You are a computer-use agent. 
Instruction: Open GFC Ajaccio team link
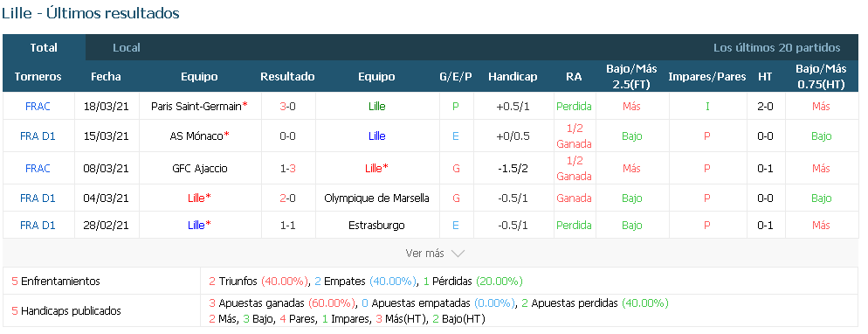tap(199, 169)
